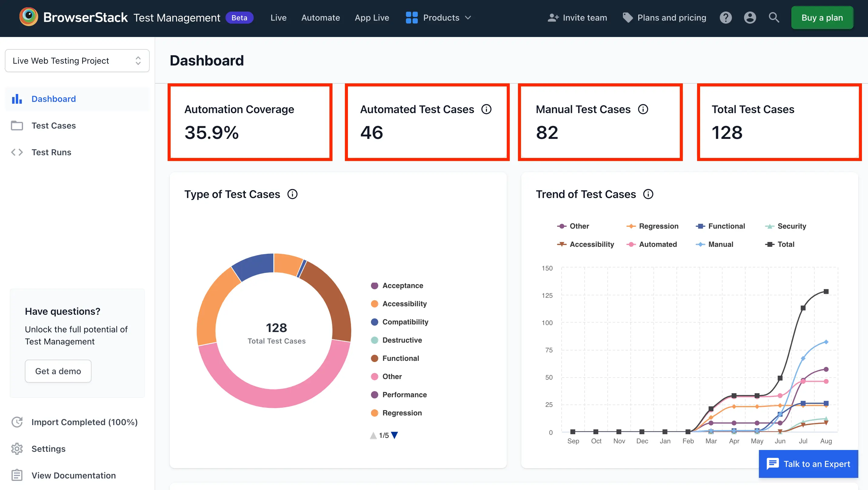Click the help question mark icon
The image size is (868, 490).
click(x=726, y=18)
